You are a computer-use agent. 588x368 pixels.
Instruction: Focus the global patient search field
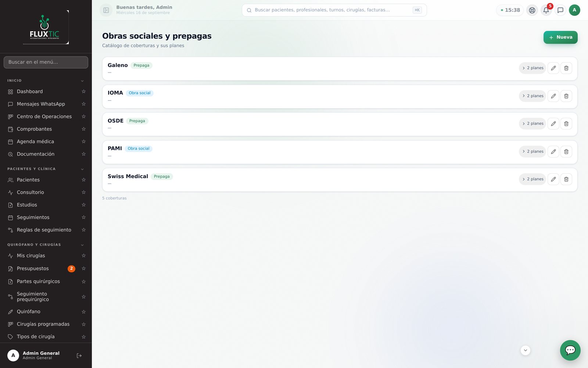[334, 10]
